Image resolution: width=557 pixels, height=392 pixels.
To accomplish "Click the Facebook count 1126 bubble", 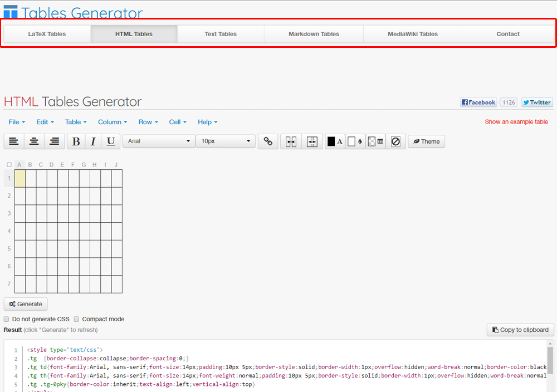I will pyautogui.click(x=509, y=102).
